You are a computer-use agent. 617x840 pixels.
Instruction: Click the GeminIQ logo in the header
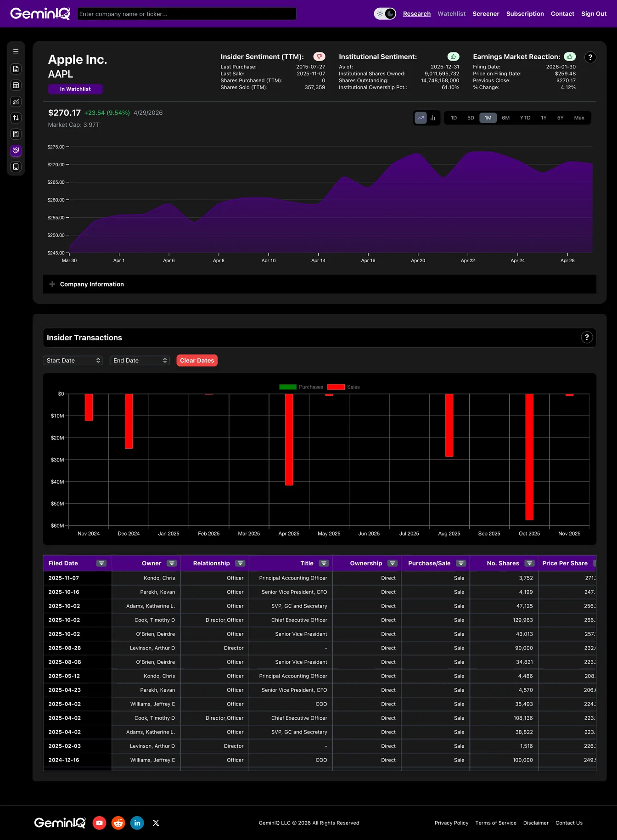tap(40, 14)
